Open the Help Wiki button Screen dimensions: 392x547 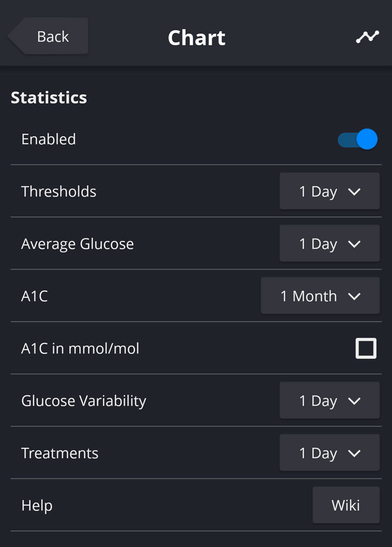coord(345,505)
